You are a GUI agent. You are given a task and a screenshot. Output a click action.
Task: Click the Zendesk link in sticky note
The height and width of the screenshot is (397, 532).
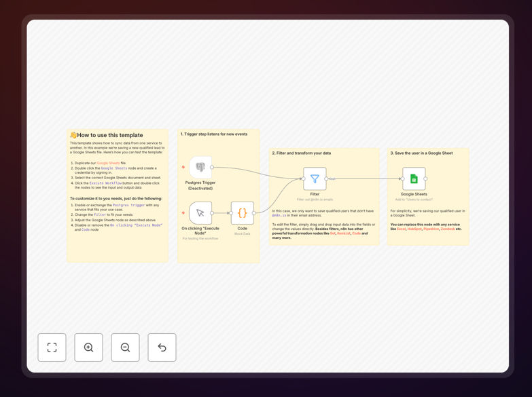coord(448,229)
